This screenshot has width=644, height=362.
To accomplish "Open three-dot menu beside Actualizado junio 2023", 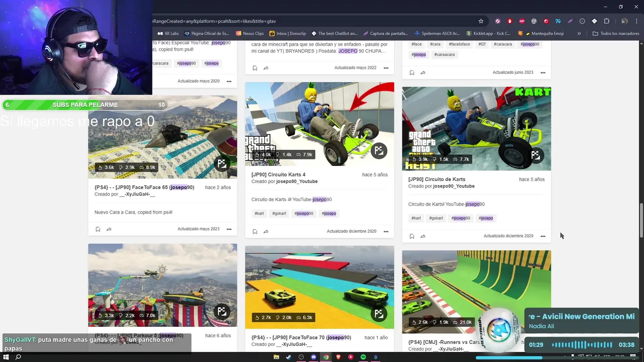I will click(x=543, y=72).
